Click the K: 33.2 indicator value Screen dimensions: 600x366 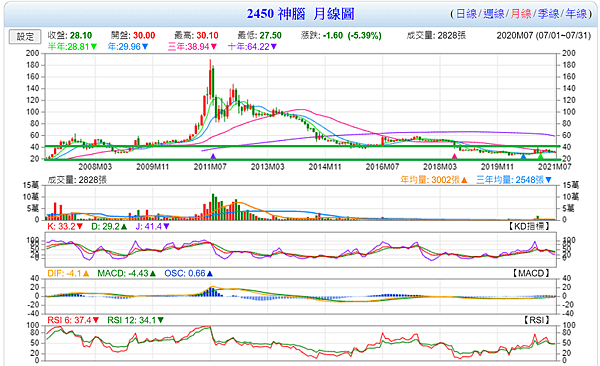[x=65, y=227]
